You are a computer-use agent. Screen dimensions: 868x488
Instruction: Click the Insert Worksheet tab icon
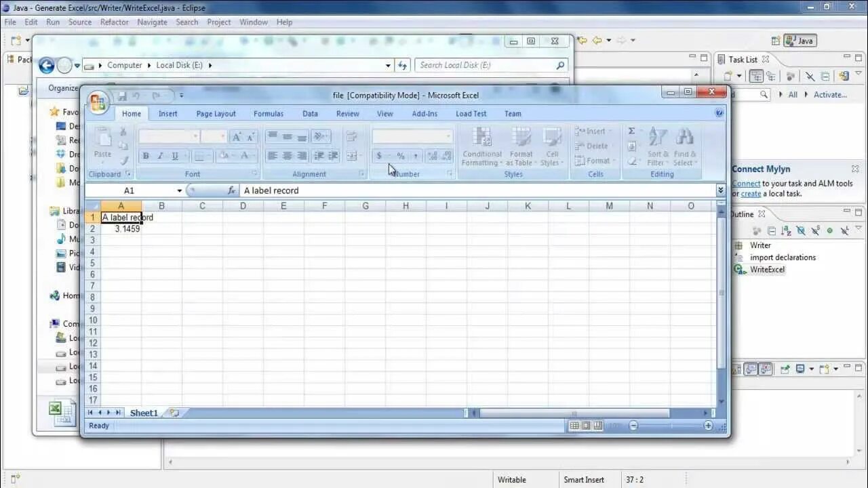pos(174,413)
